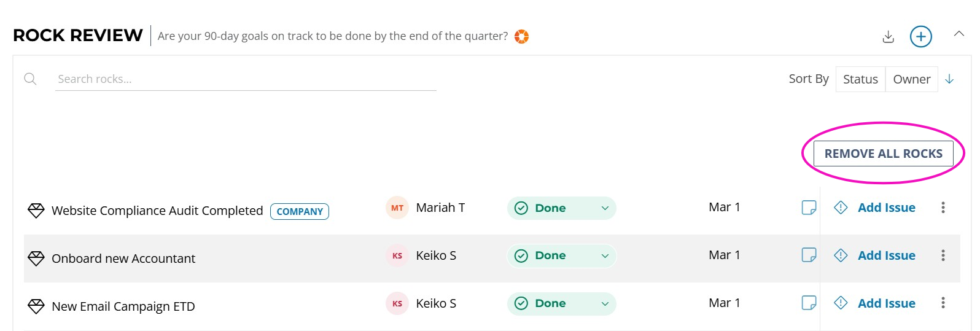Expand Done status dropdown for New Email Campaign

coord(562,303)
